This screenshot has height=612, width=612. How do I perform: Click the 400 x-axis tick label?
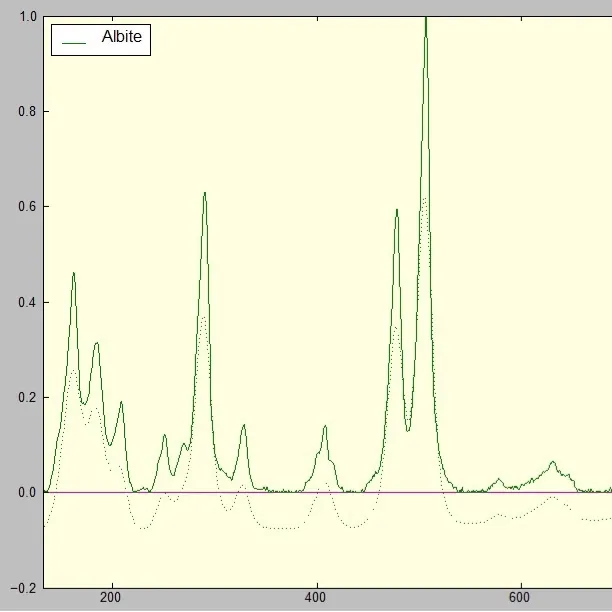coord(315,598)
